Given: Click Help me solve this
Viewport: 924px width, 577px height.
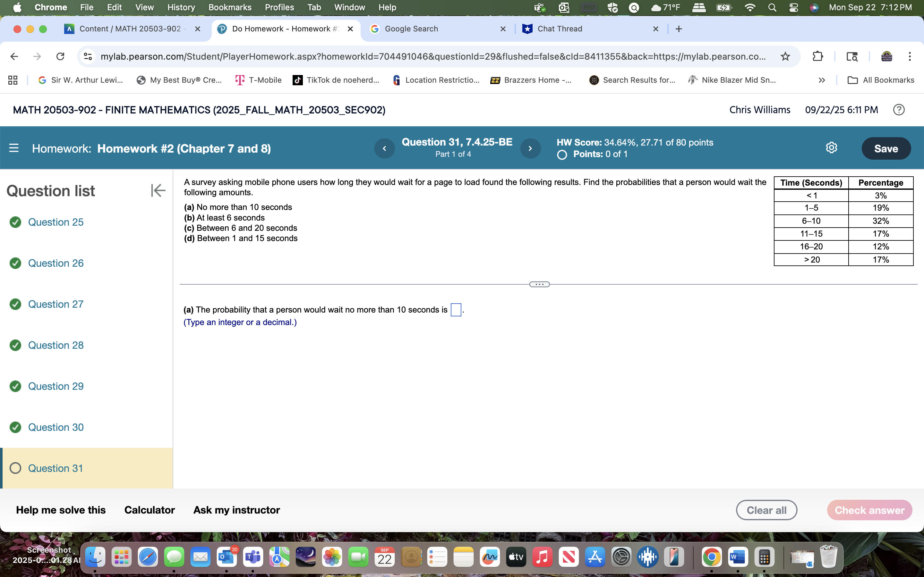Looking at the screenshot, I should pos(61,510).
